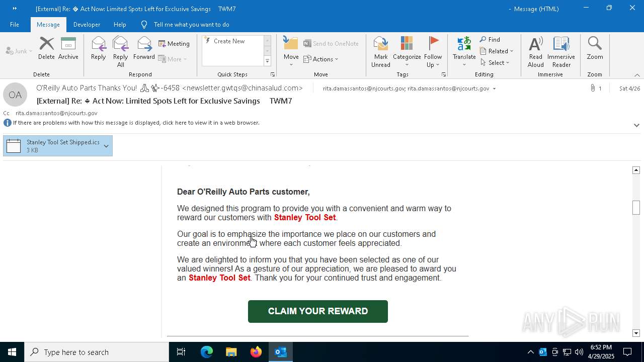Delete this message with the Delete icon
This screenshot has width=644, height=362.
(x=46, y=49)
